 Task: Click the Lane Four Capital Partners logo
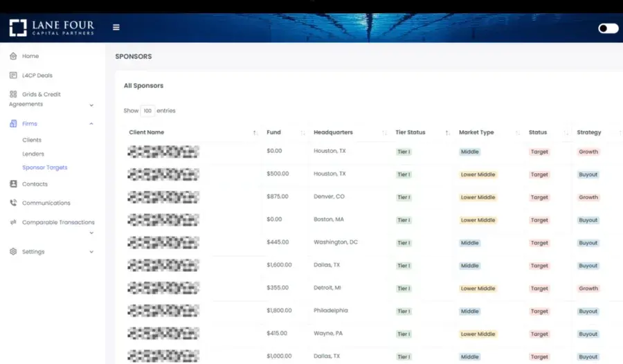(52, 28)
